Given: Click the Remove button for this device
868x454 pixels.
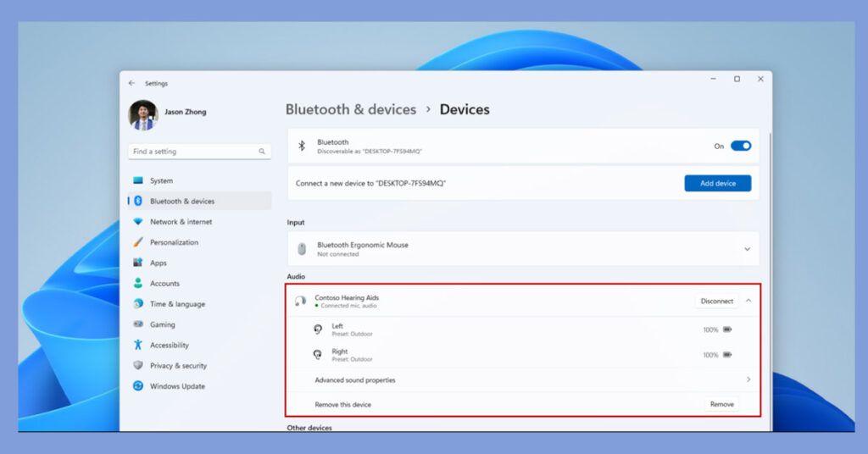Looking at the screenshot, I should click(x=722, y=404).
